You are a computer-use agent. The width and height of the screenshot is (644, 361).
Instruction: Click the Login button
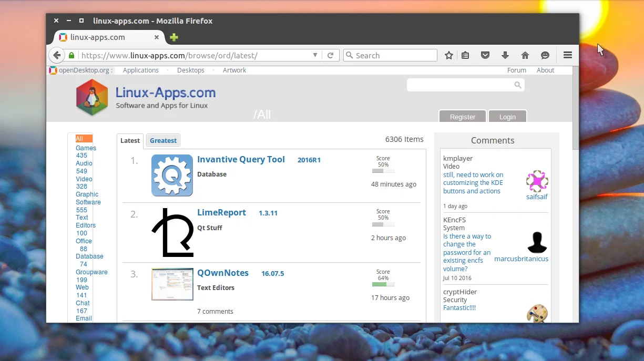(507, 117)
